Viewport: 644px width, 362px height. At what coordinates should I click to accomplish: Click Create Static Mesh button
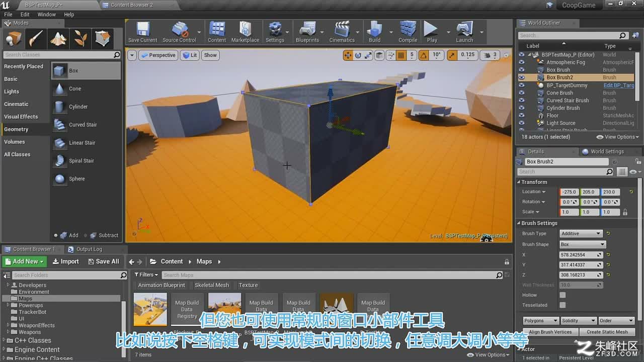point(607,332)
